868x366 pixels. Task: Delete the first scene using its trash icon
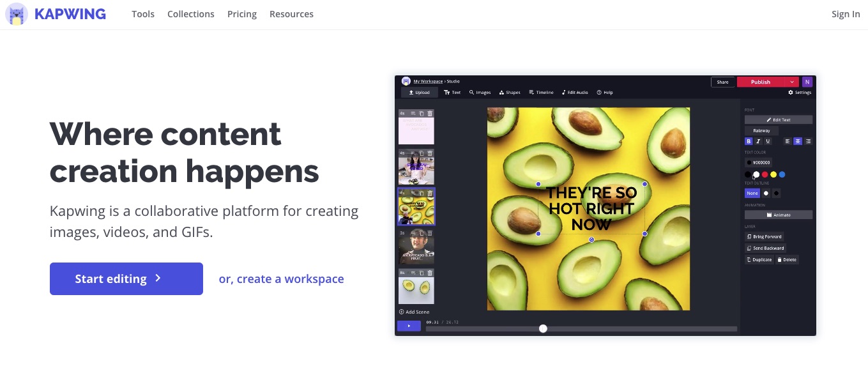(x=430, y=114)
